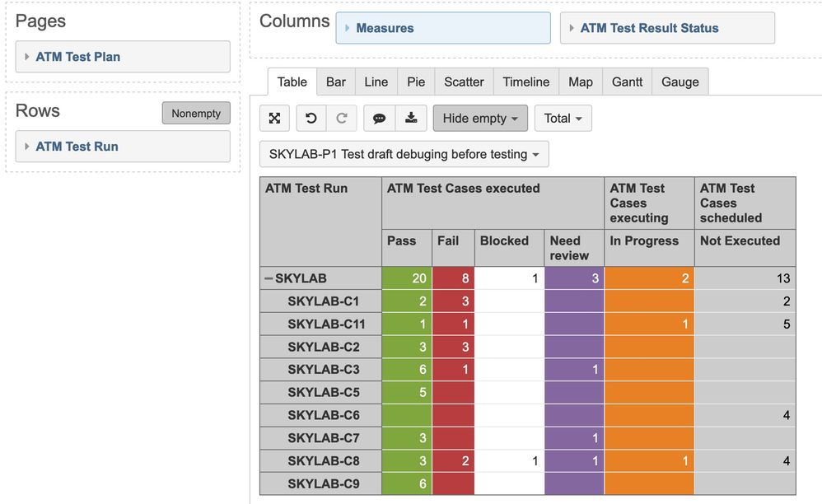
Task: Switch to the Gantt tab
Action: [x=627, y=82]
